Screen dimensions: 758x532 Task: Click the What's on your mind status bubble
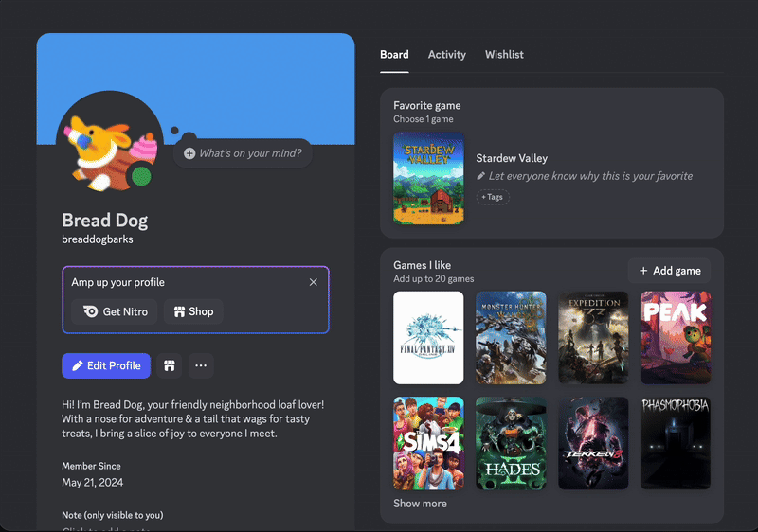click(243, 153)
